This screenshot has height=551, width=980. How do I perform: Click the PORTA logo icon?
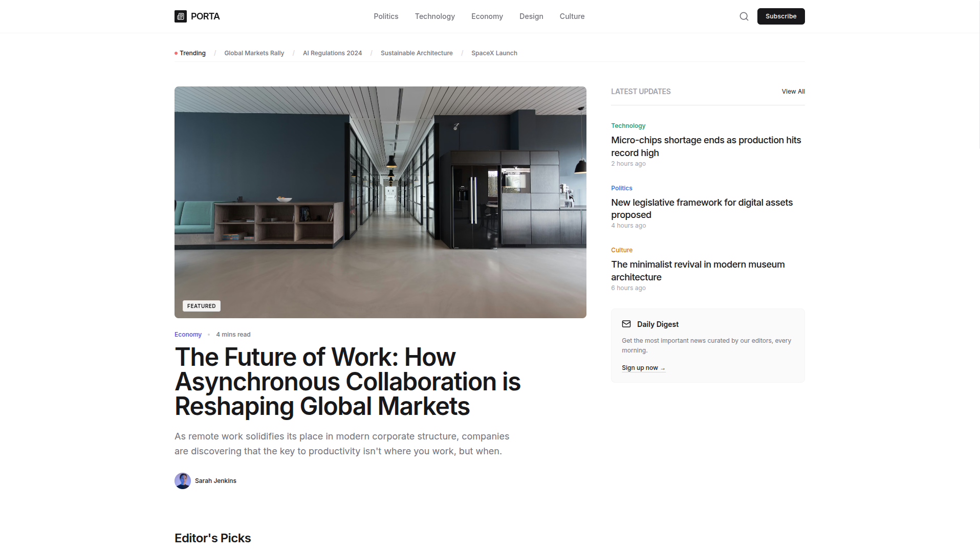pyautogui.click(x=180, y=16)
